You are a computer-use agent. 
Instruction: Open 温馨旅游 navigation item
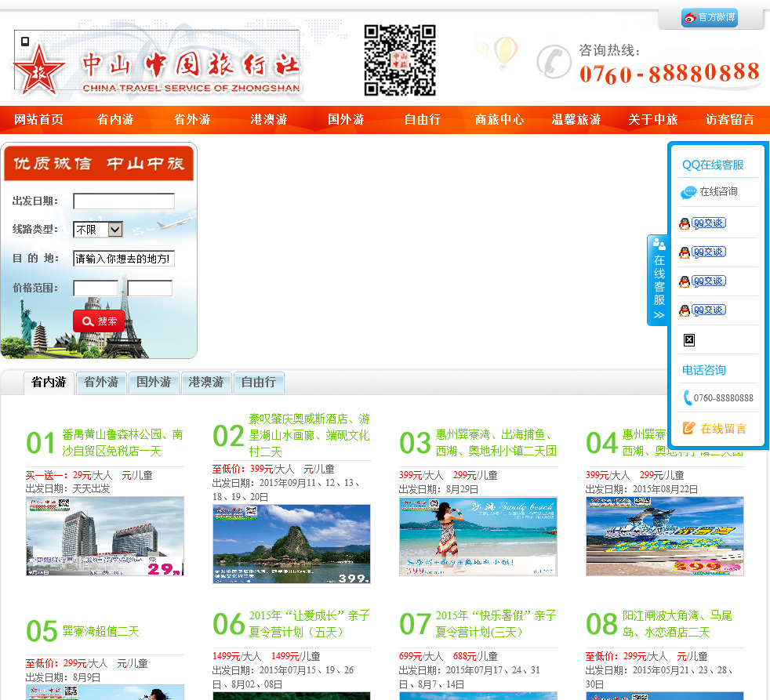click(x=576, y=119)
